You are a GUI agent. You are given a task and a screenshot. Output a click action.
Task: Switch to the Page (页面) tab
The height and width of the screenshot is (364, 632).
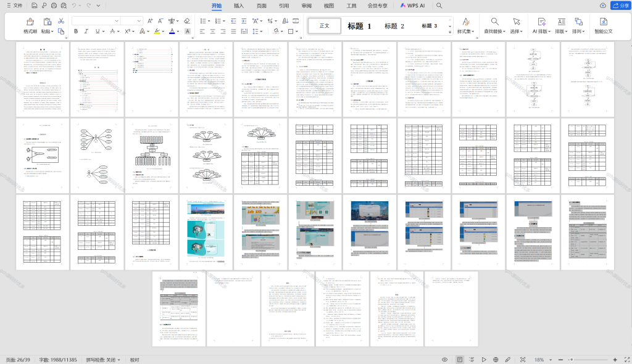[x=261, y=6]
